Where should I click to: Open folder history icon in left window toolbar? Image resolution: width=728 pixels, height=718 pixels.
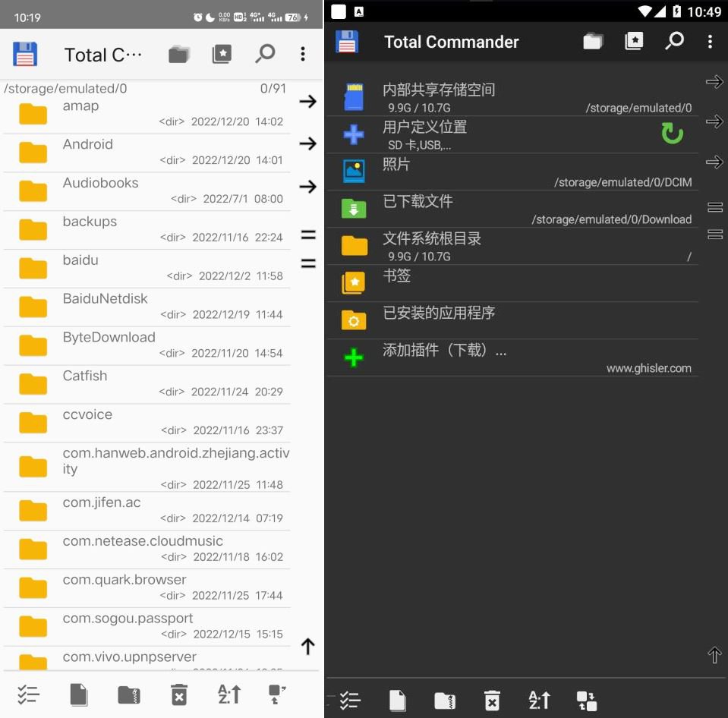tap(178, 55)
